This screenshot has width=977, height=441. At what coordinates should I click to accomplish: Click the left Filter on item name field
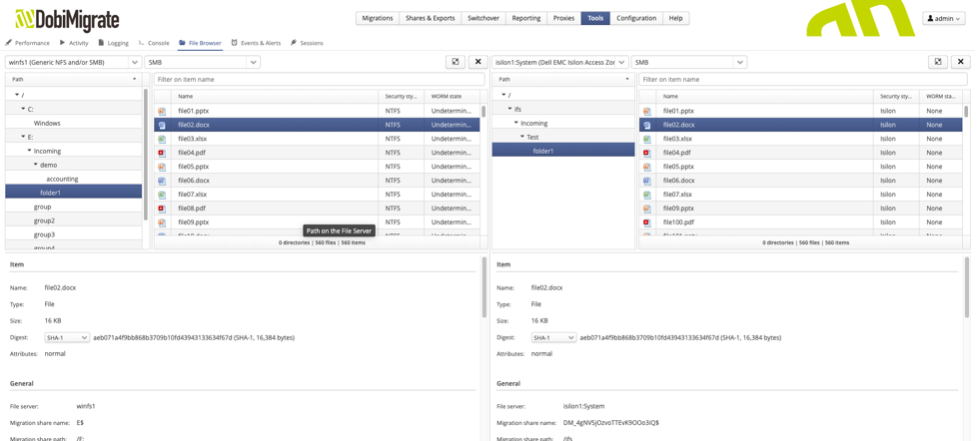(x=315, y=79)
